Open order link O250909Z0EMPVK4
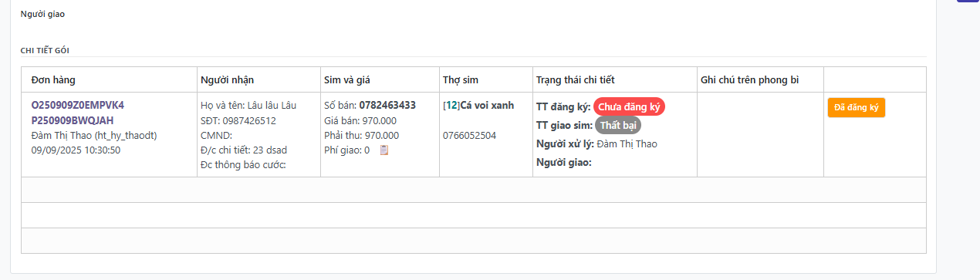The height and width of the screenshot is (280, 980). (x=77, y=105)
